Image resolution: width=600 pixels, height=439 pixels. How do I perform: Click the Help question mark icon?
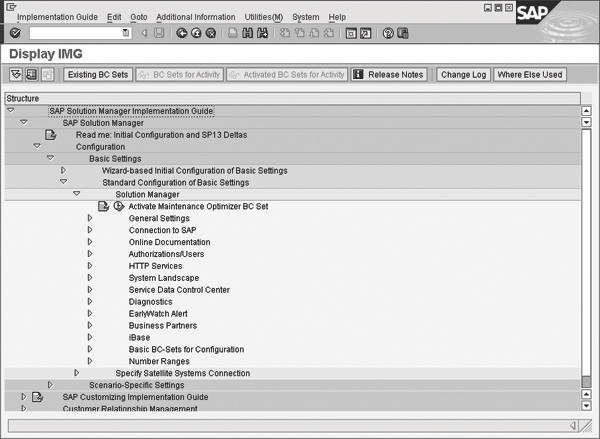click(388, 33)
